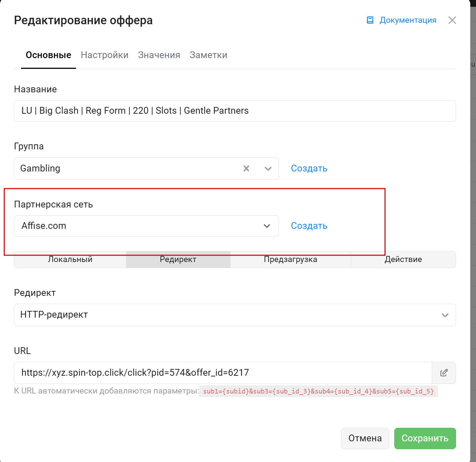Click Создать next to Group field

point(309,169)
